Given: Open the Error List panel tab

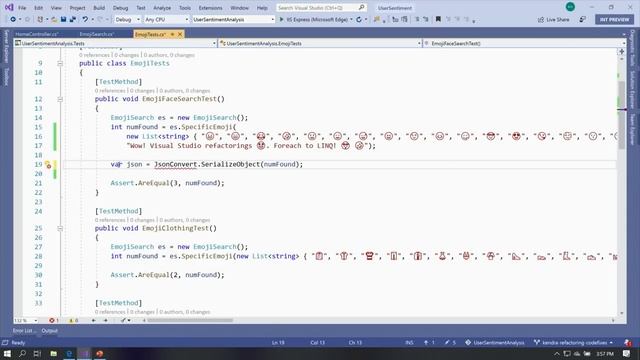Looking at the screenshot, I should [23, 331].
